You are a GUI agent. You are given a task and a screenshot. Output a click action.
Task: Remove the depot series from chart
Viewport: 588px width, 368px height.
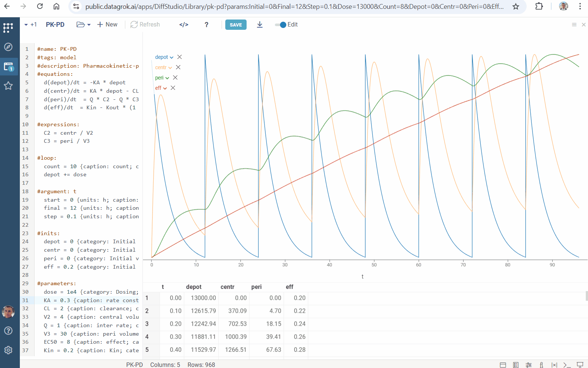pyautogui.click(x=179, y=57)
